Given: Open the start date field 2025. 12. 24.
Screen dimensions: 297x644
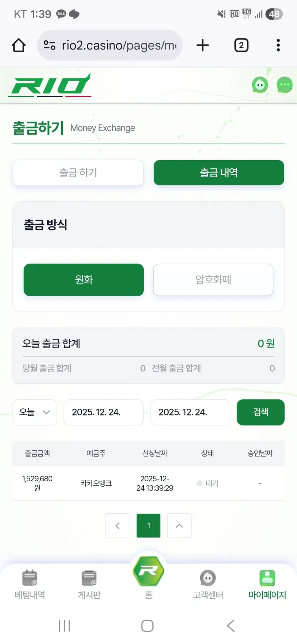Looking at the screenshot, I should tap(104, 412).
